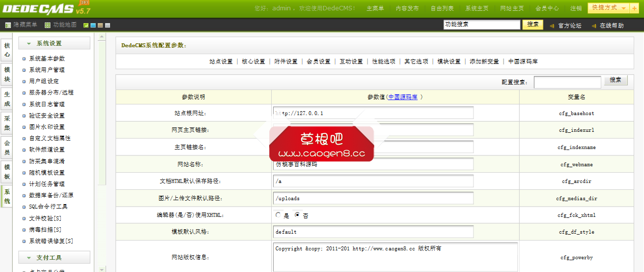This screenshot has width=644, height=272.
Task: Switch to the 模板 side tab
Action: [x=7, y=172]
